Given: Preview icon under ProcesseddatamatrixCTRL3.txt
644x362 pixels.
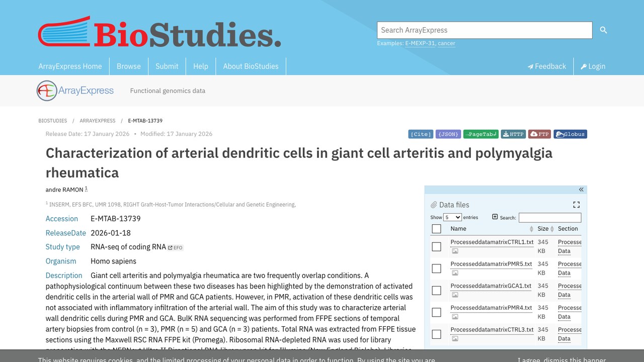Looking at the screenshot, I should click(455, 338).
